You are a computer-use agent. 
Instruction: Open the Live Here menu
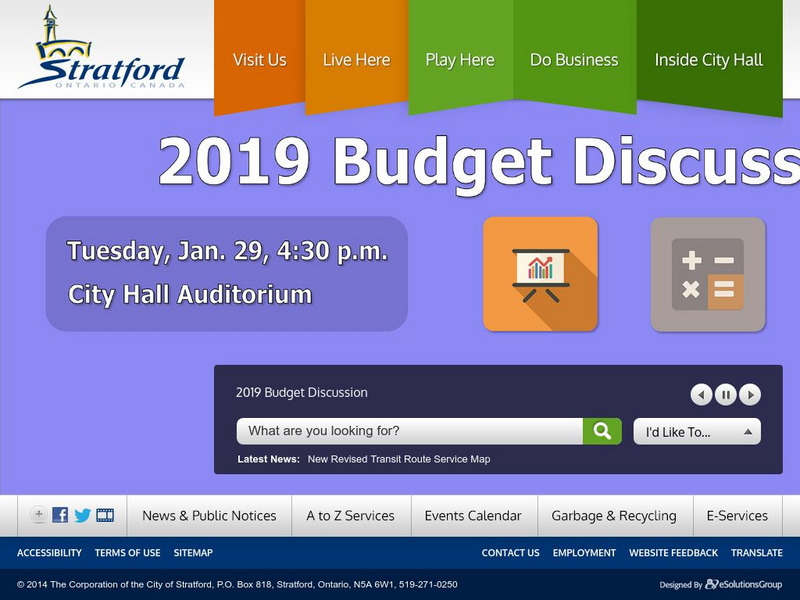(357, 60)
